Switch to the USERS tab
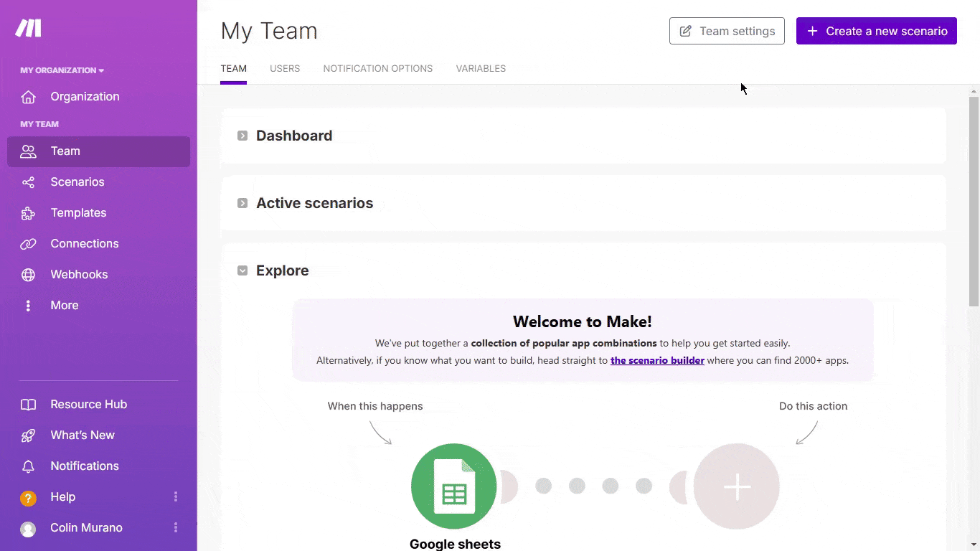Screen dimensions: 980x551 pos(285,69)
